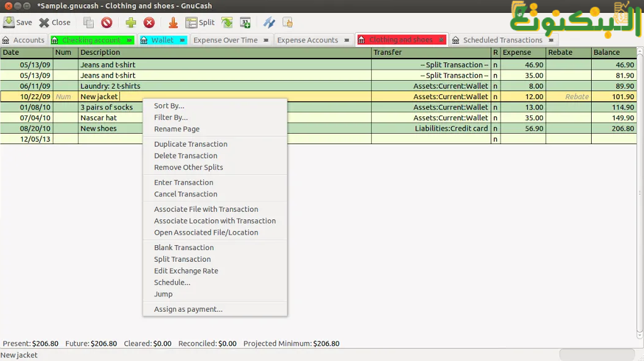Close the Scheduled Transactions tab
This screenshot has height=361, width=644.
click(551, 40)
